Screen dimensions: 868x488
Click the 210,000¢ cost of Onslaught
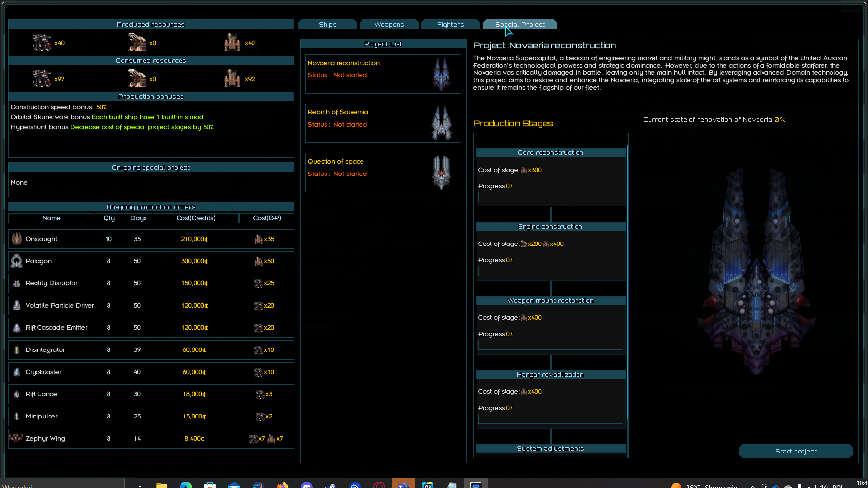194,239
